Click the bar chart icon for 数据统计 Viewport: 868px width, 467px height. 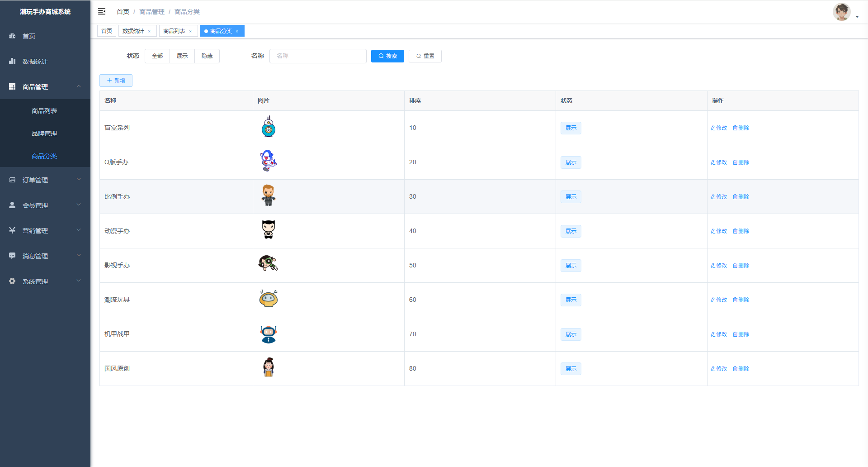[x=12, y=61]
